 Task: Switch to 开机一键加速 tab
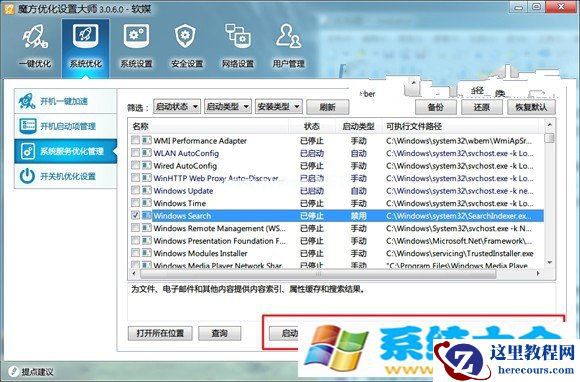point(65,101)
